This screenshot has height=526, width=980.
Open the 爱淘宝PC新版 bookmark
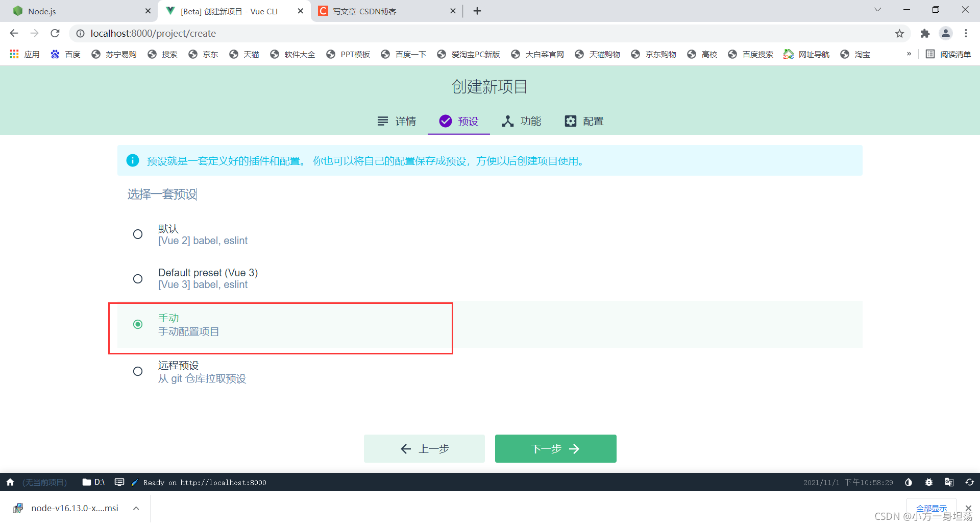(x=468, y=54)
